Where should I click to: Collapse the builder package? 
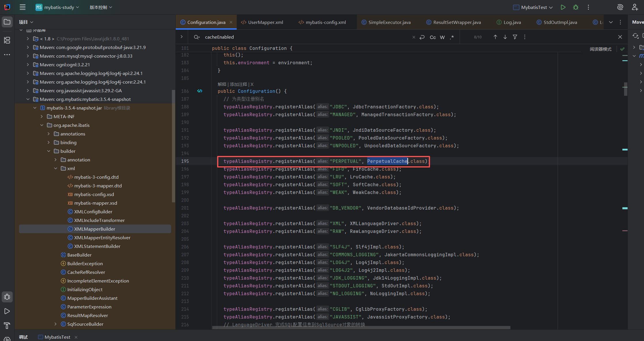(48, 151)
